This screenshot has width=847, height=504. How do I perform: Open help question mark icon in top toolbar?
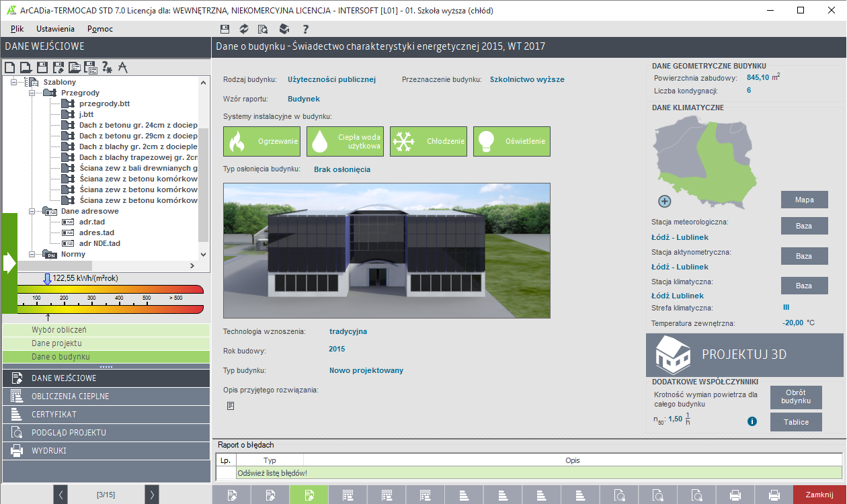(305, 29)
